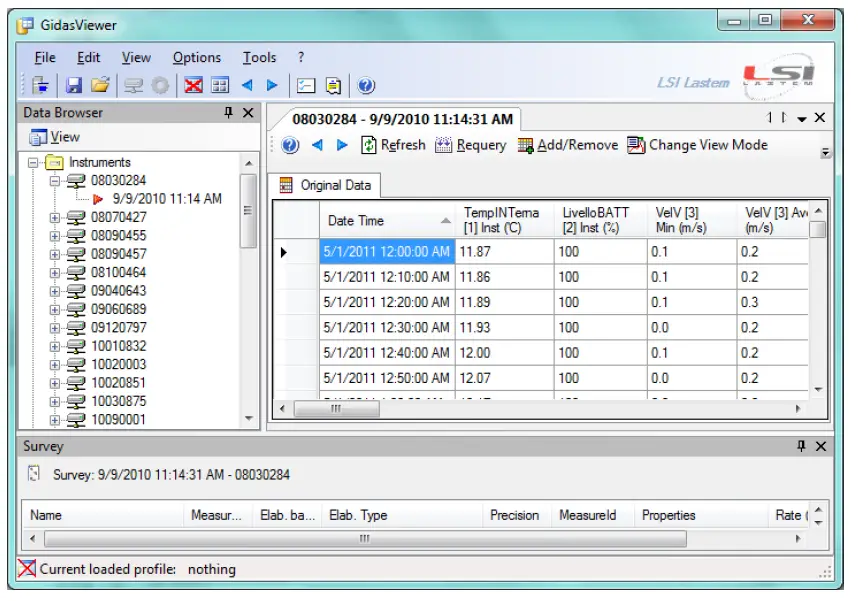Click the red X profile icon in main toolbar
This screenshot has width=858, height=601.
pos(193,84)
